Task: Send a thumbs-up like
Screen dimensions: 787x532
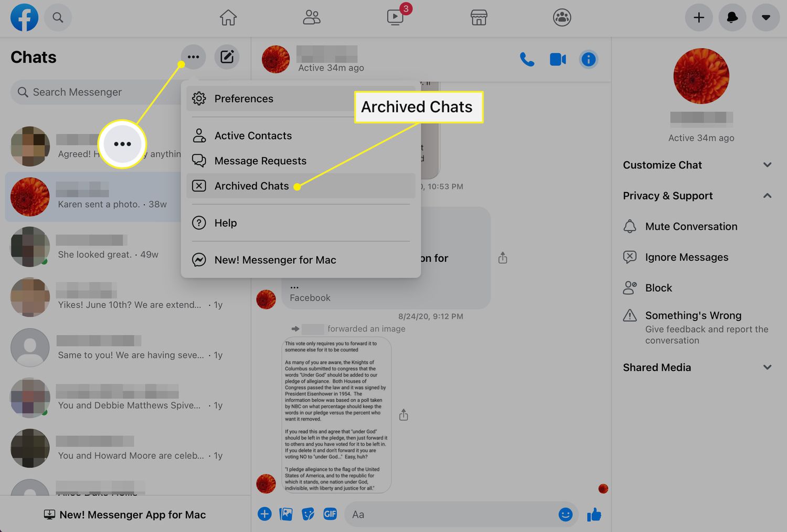Action: click(x=594, y=515)
